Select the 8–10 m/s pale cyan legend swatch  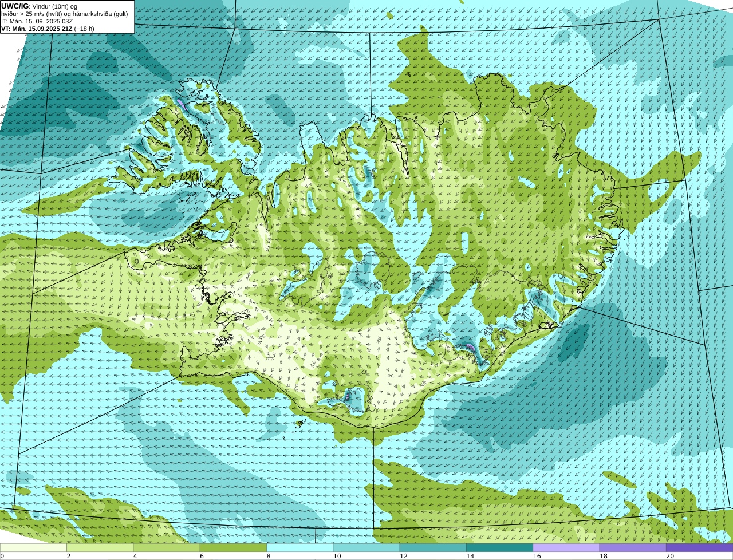pyautogui.click(x=299, y=547)
